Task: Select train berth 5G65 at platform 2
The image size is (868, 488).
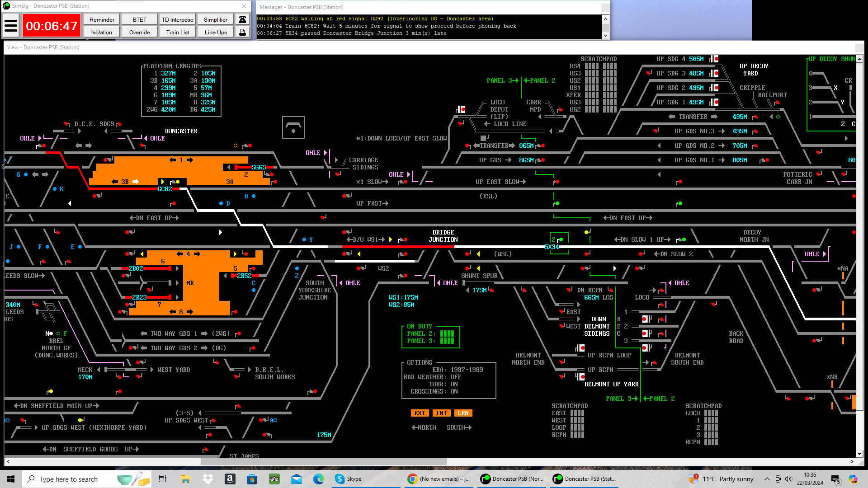Action: (259, 167)
